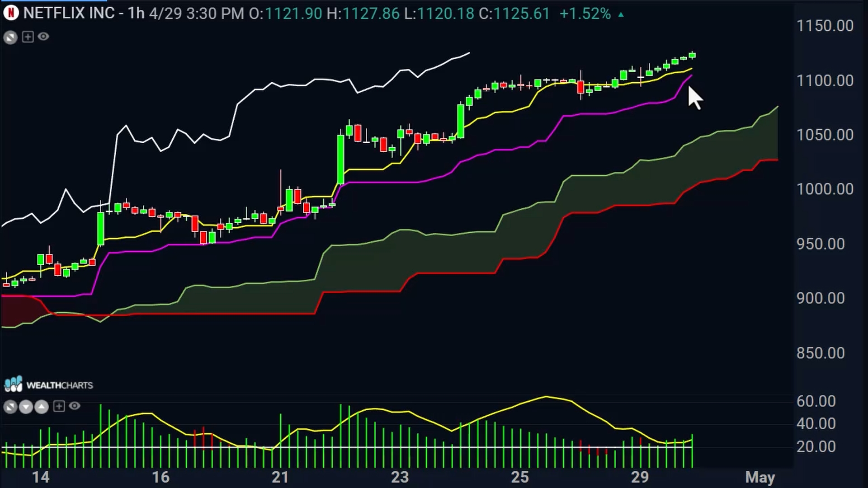Screen dimensions: 868x488
Task: Click the low value L:1120.18
Action: tap(439, 14)
